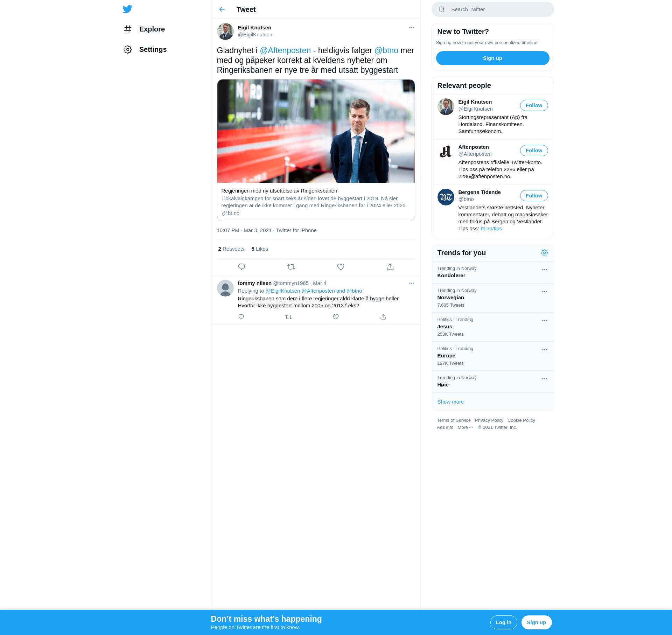Open more options for Kondolerer trend
The width and height of the screenshot is (672, 635).
(545, 270)
